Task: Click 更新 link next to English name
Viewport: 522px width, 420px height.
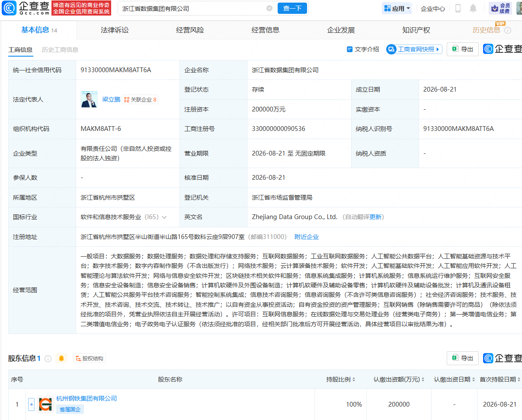Action: [375, 217]
